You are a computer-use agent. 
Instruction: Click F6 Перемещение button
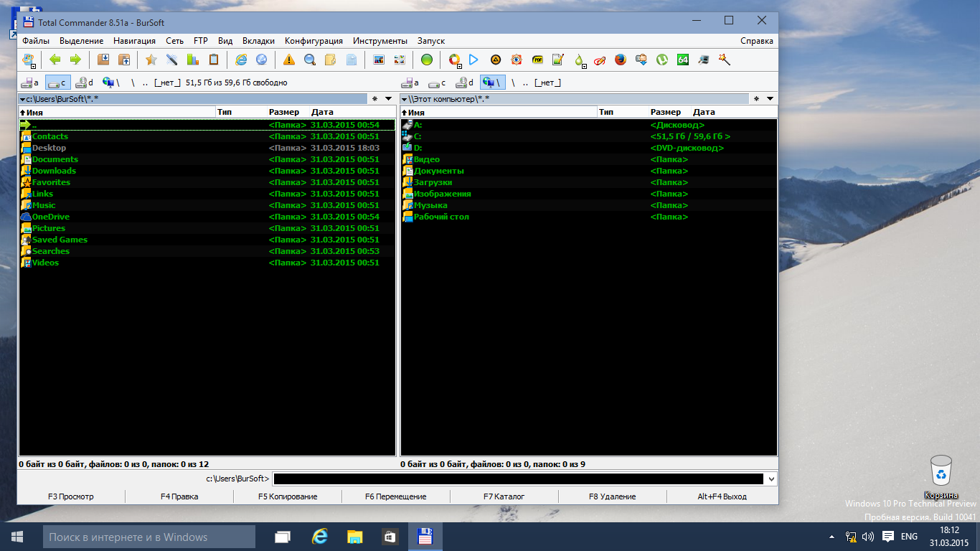(396, 496)
